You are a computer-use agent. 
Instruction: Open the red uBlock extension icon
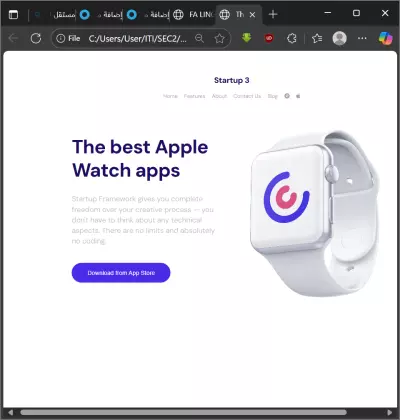[269, 39]
